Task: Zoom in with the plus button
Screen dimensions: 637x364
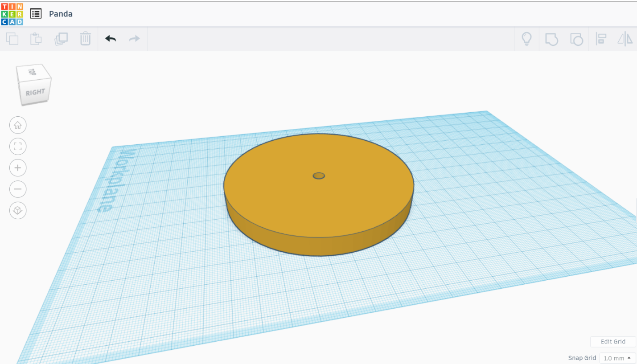Action: coord(18,168)
